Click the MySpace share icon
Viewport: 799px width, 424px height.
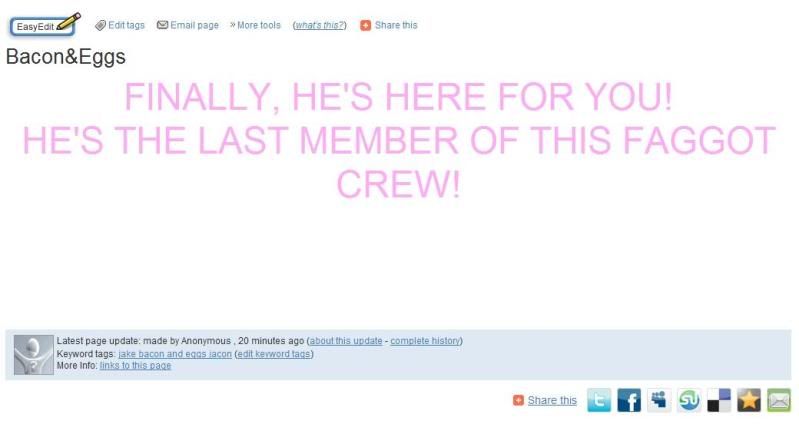pos(659,400)
